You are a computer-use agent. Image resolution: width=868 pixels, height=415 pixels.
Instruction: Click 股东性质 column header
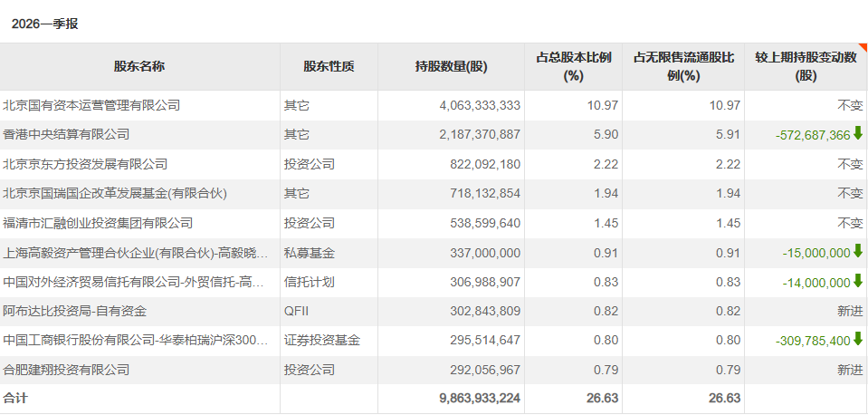(329, 67)
